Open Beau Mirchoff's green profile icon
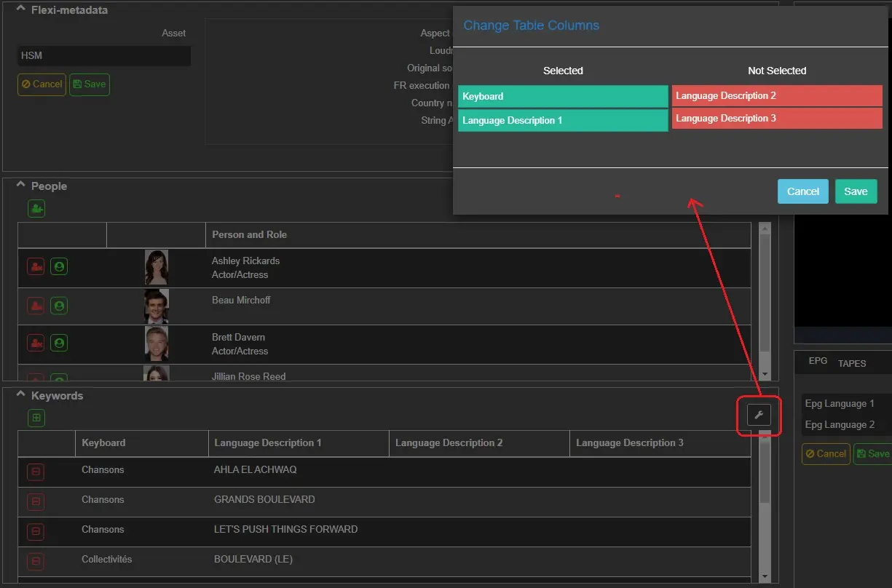The width and height of the screenshot is (892, 588). 59,306
